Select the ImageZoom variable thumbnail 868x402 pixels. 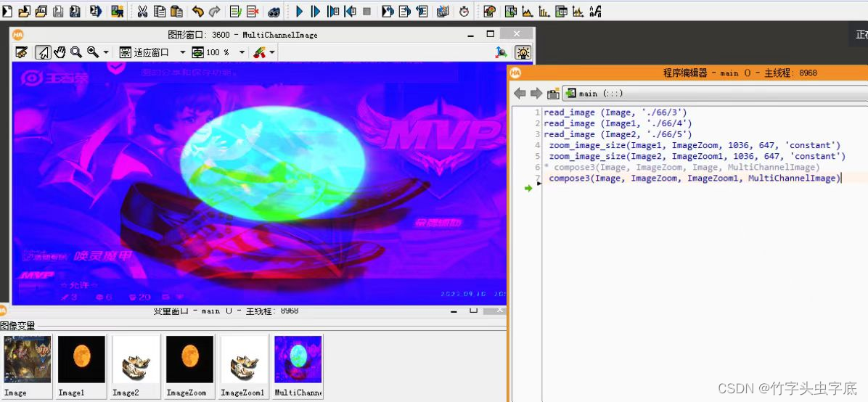pos(190,366)
